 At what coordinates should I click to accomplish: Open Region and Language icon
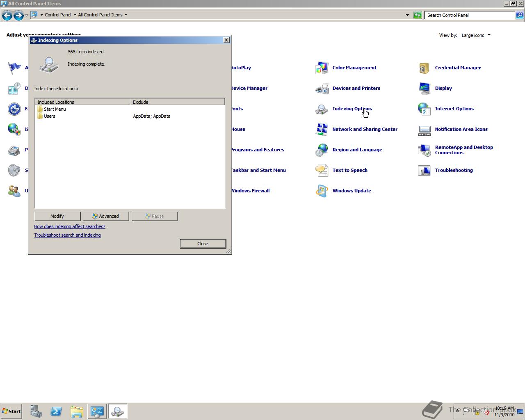[322, 150]
